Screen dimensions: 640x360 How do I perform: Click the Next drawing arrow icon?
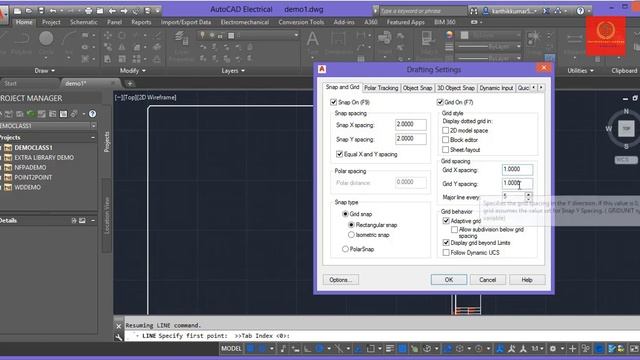[124, 11]
